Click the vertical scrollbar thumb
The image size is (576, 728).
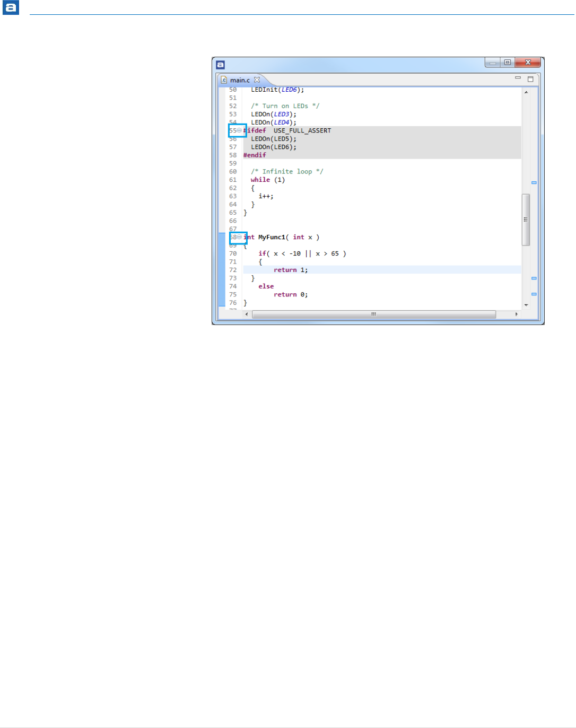526,220
